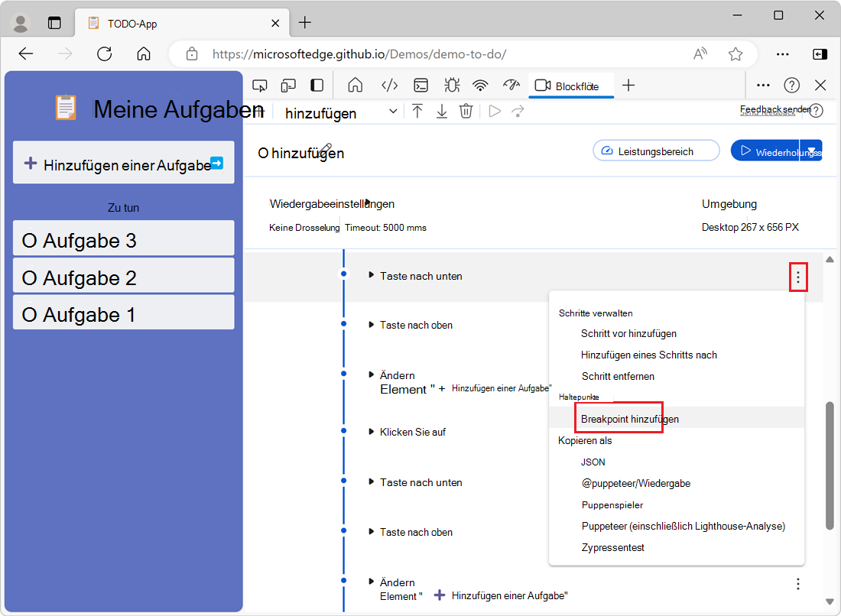Open tab actions menu icon
841x616 pixels.
pos(55,23)
